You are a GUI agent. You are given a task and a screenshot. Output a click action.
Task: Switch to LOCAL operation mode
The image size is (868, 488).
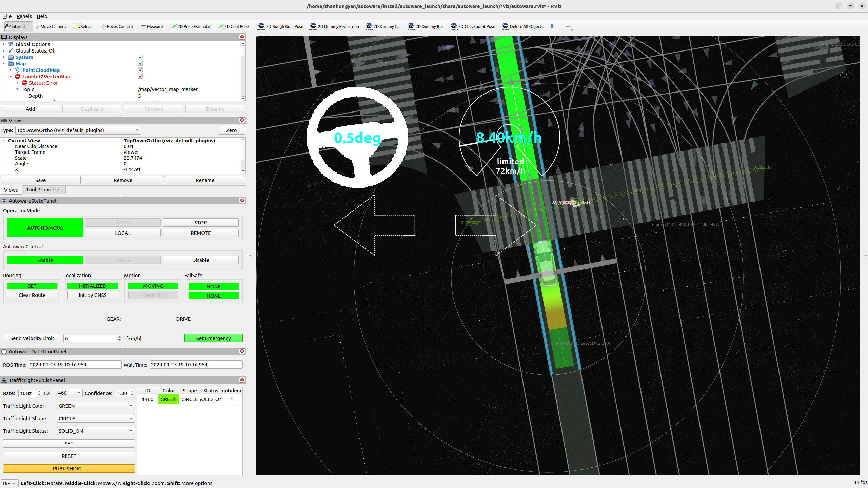pos(123,233)
